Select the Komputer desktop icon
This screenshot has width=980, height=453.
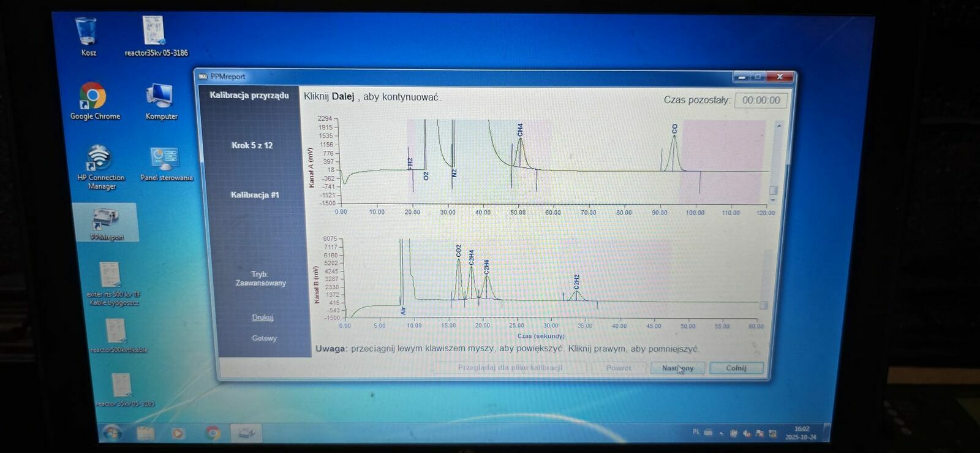click(160, 97)
